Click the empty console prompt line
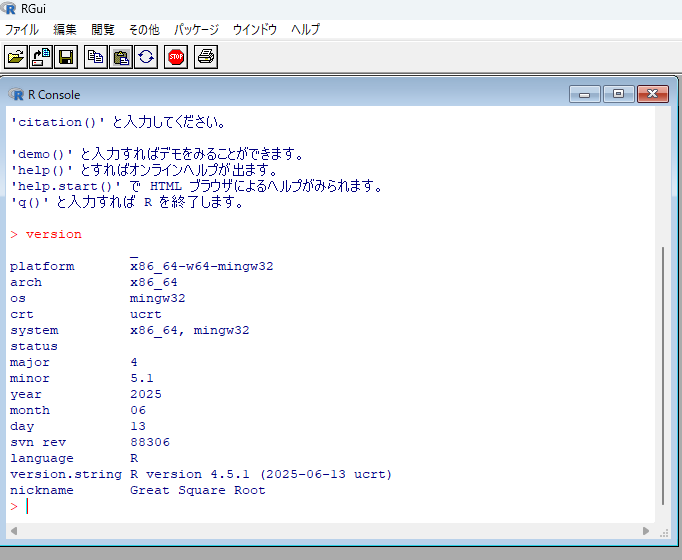Image resolution: width=682 pixels, height=560 pixels. [x=200, y=507]
